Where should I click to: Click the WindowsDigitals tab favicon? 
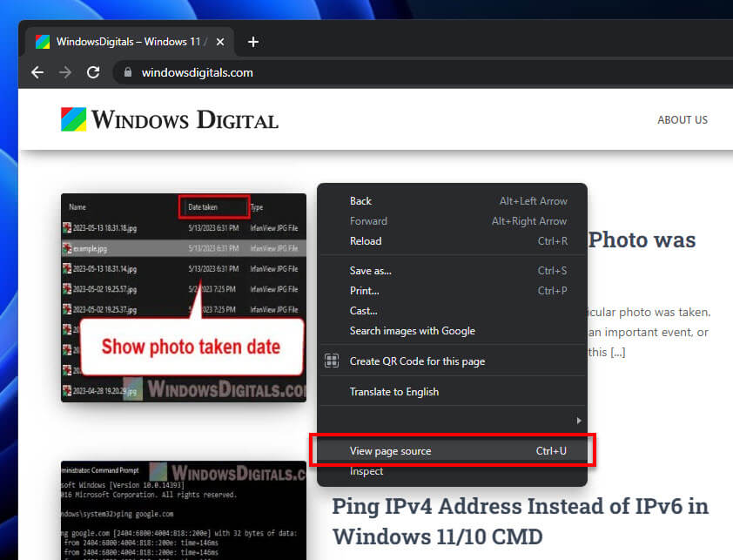[43, 42]
